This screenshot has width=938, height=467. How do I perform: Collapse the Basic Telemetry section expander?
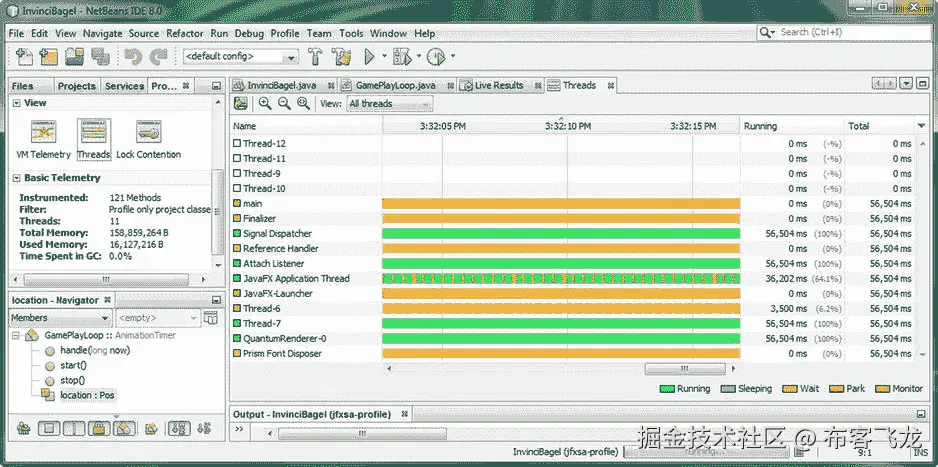coord(17,178)
